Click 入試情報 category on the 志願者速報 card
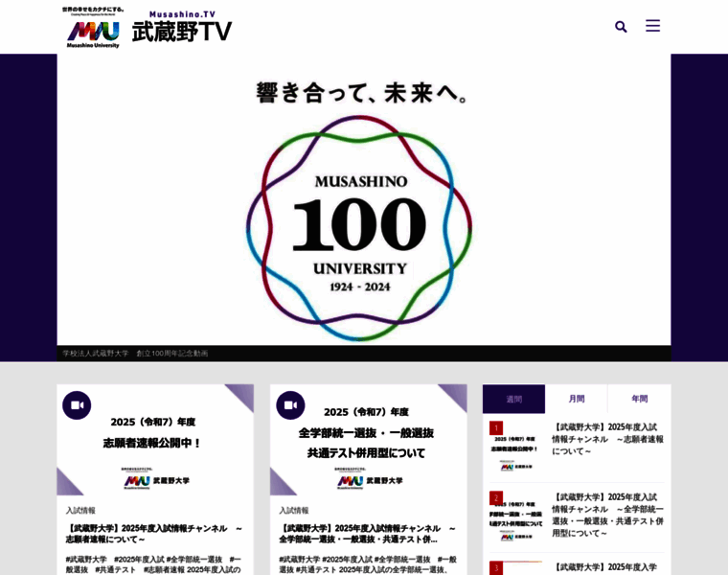This screenshot has width=728, height=575. point(80,511)
